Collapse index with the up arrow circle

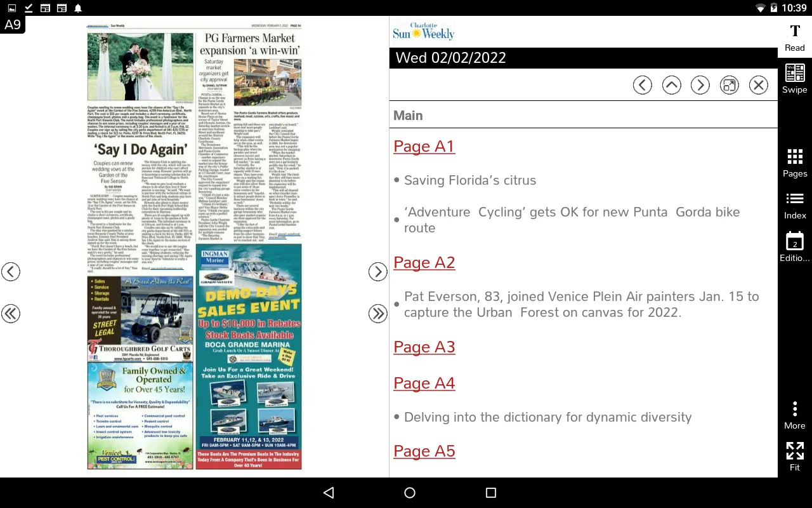pyautogui.click(x=671, y=85)
